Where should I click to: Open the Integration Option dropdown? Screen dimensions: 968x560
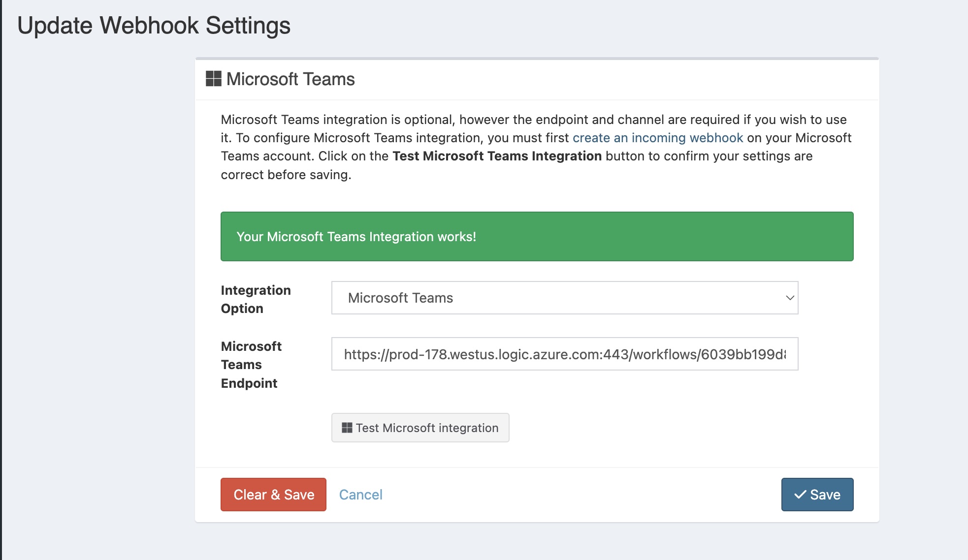565,298
